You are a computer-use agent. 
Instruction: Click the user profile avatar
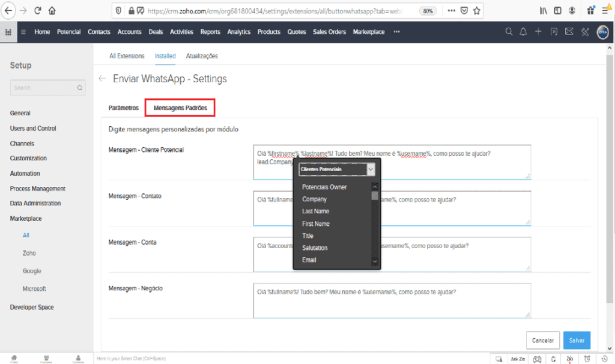[602, 32]
